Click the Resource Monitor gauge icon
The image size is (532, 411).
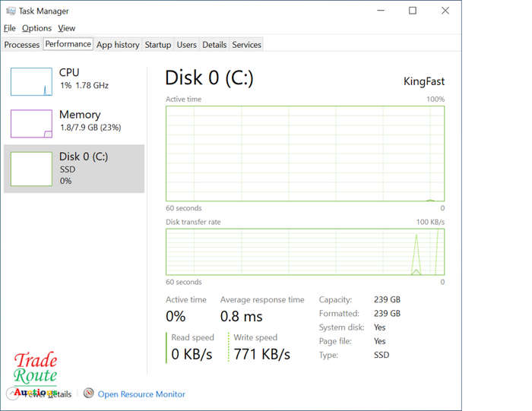89,393
